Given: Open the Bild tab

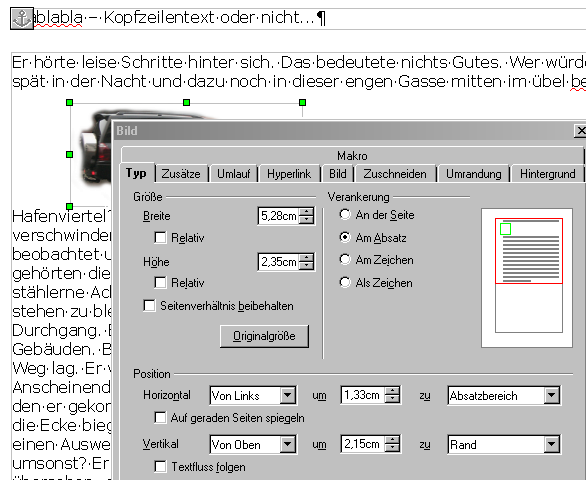Looking at the screenshot, I should pos(337,174).
